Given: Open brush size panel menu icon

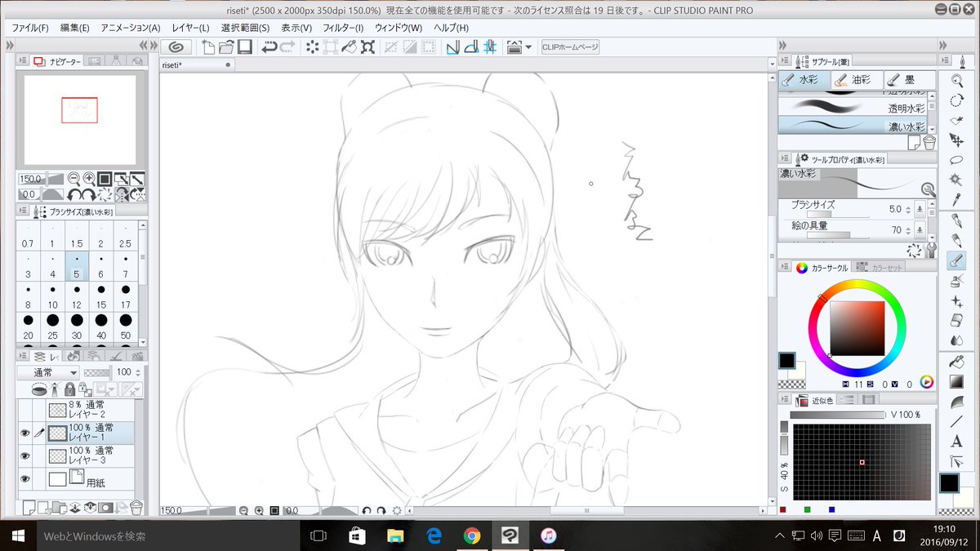Looking at the screenshot, I should [22, 211].
